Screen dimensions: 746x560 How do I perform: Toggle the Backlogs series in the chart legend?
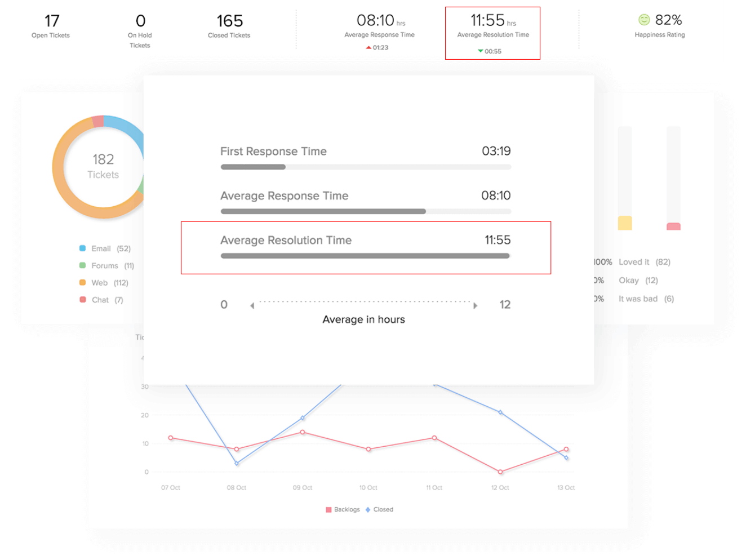pos(343,510)
